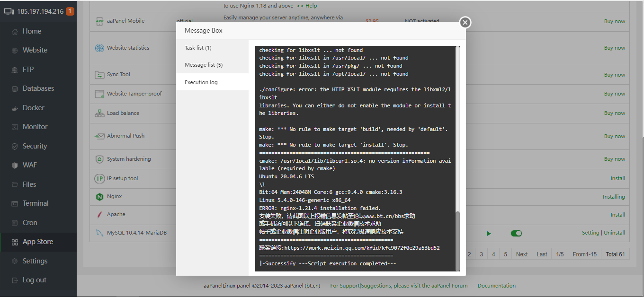
Task: Open FTP from sidebar icon
Action: coord(14,70)
